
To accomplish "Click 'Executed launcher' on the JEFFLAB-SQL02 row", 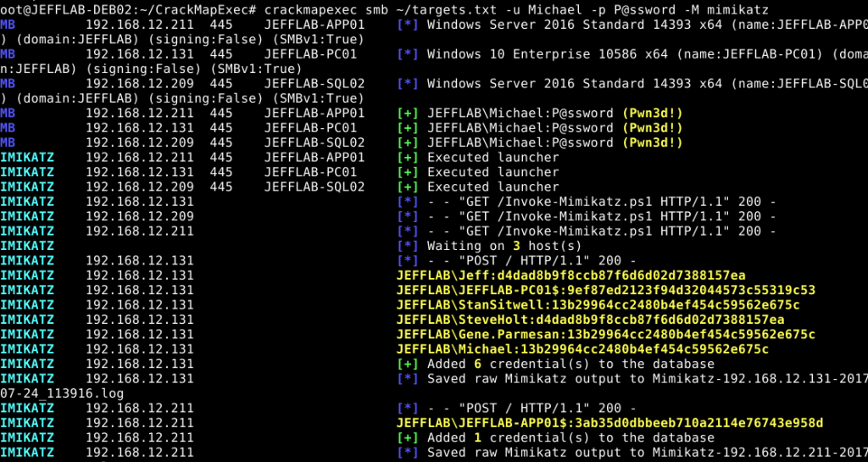I will point(493,187).
